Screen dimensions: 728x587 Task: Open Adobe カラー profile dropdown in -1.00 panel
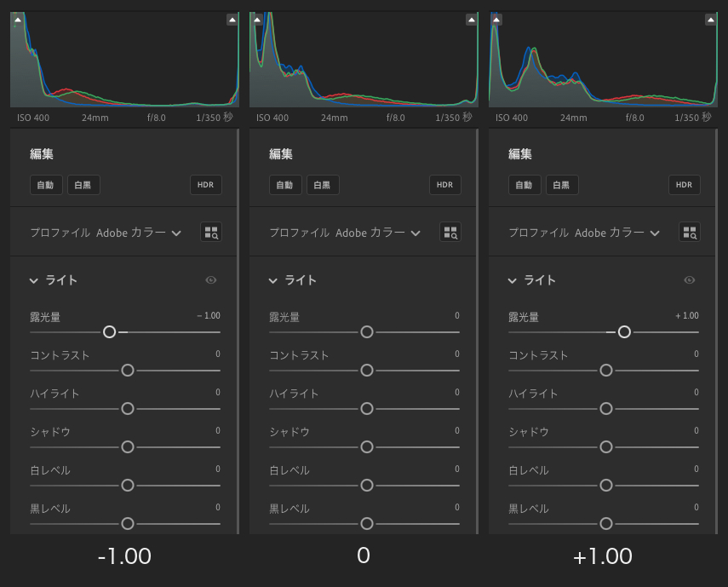[138, 233]
